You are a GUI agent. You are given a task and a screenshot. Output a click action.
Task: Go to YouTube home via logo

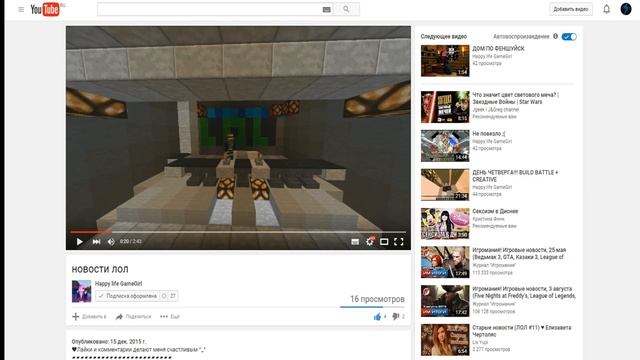(45, 9)
